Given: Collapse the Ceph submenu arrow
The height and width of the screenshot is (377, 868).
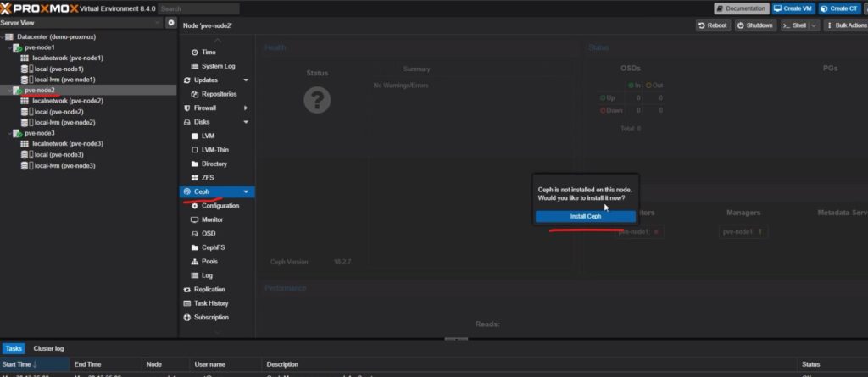Looking at the screenshot, I should pos(246,191).
